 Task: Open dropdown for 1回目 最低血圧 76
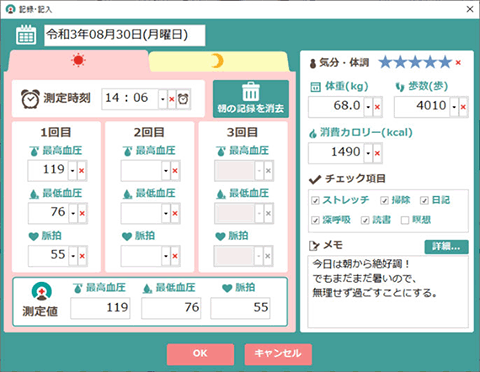[x=73, y=213]
